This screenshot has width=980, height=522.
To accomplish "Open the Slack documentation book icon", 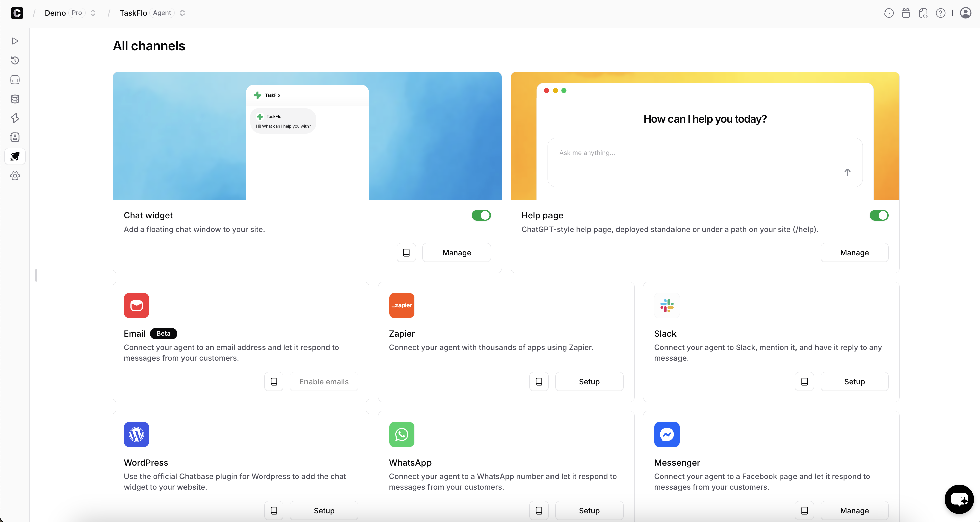I will coord(804,382).
